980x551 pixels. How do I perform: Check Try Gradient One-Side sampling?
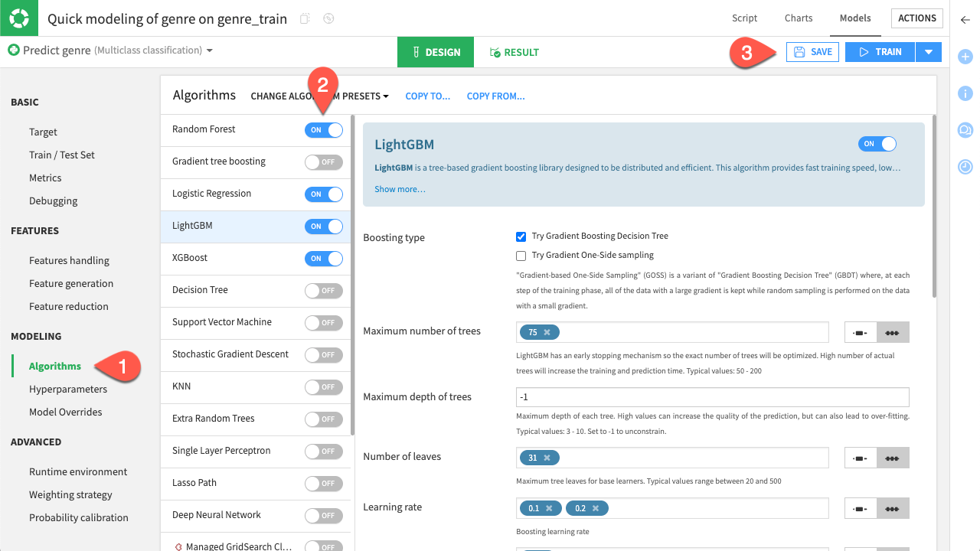coord(521,255)
